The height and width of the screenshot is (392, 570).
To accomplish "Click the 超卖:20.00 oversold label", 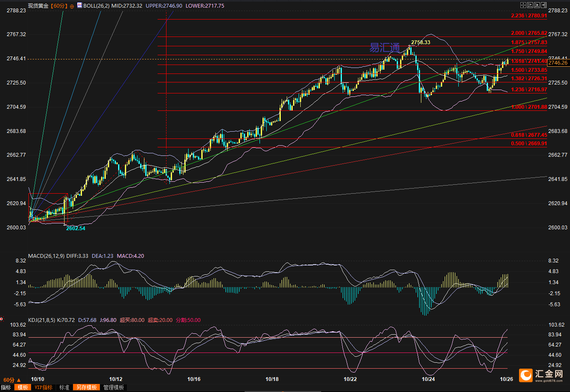I will pyautogui.click(x=160, y=320).
